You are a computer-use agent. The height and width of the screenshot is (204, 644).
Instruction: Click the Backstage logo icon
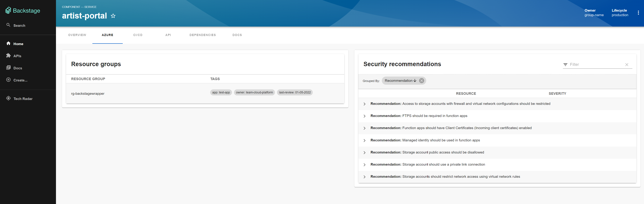(8, 10)
